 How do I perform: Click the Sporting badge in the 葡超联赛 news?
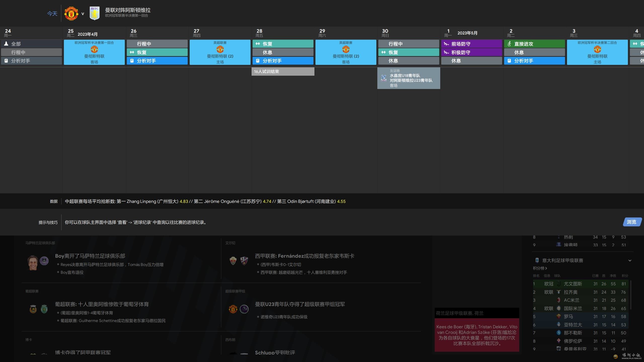(x=44, y=309)
